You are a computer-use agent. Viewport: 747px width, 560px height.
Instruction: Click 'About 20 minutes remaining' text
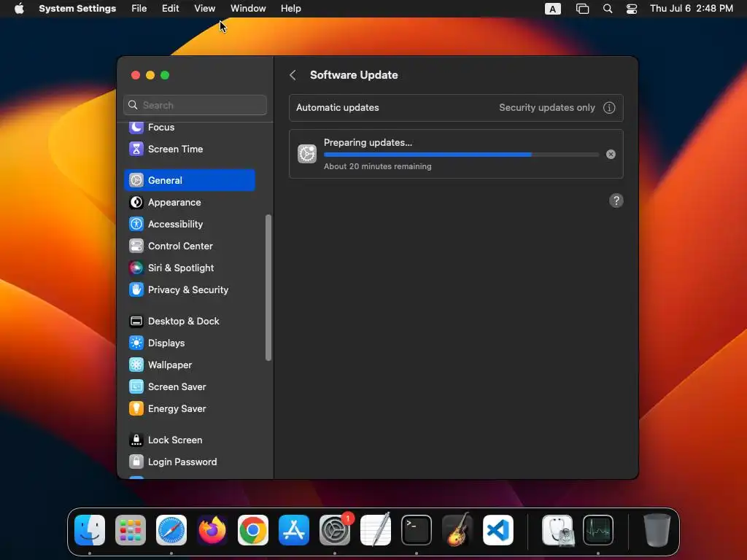tap(378, 166)
